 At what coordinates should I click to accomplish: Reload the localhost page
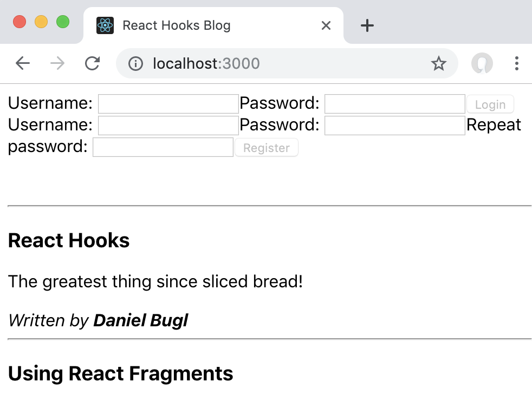click(x=93, y=64)
